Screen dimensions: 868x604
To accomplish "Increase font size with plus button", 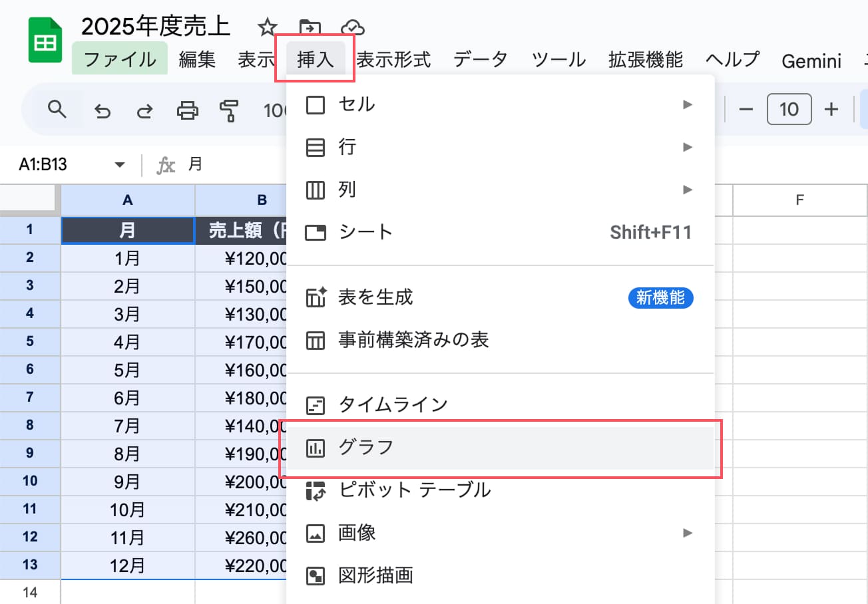I will coord(831,109).
